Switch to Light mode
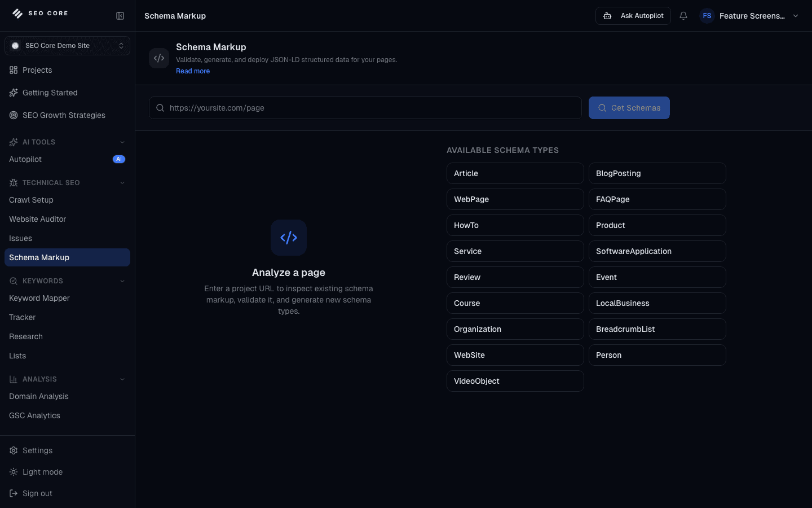This screenshot has width=812, height=508. click(67, 472)
